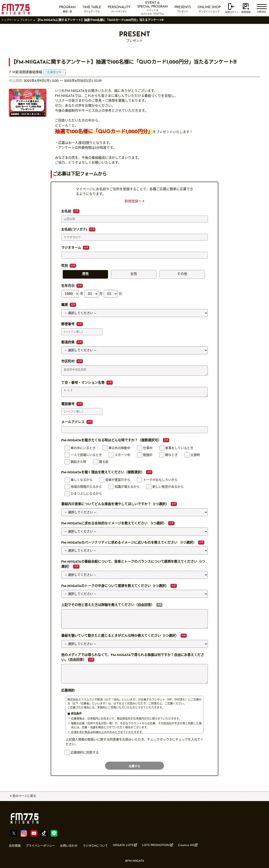Open the X (Twitter) footer icon
Viewport: 269px width, 868px height.
(14, 833)
